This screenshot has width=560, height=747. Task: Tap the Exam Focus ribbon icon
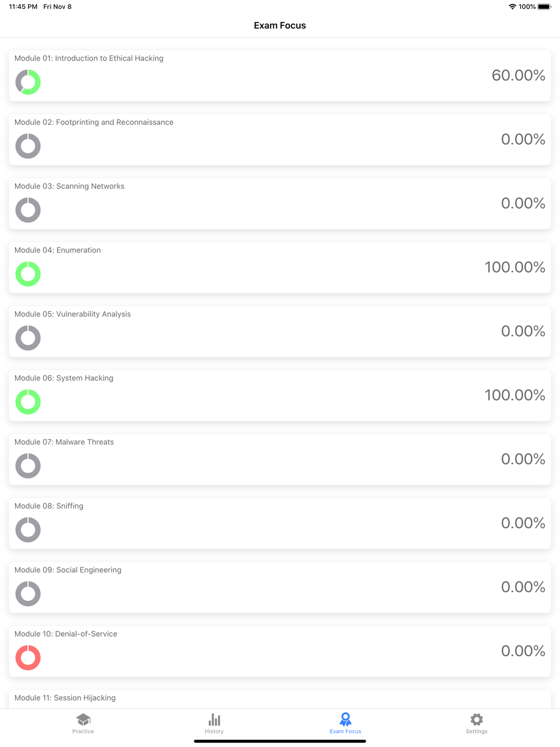[346, 719]
